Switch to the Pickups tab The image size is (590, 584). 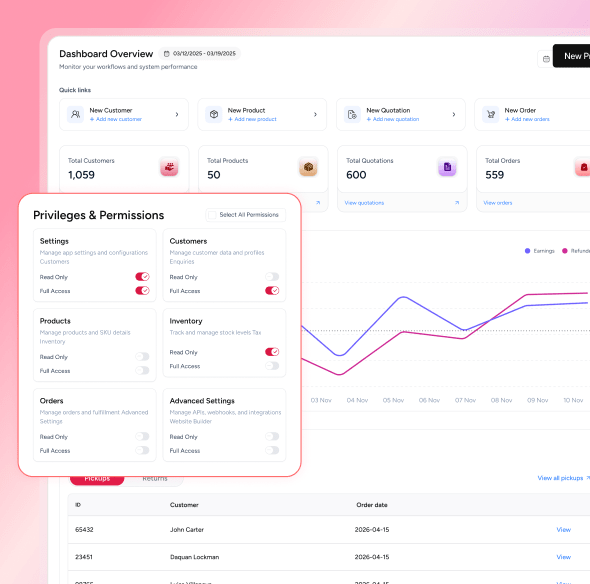tap(97, 479)
